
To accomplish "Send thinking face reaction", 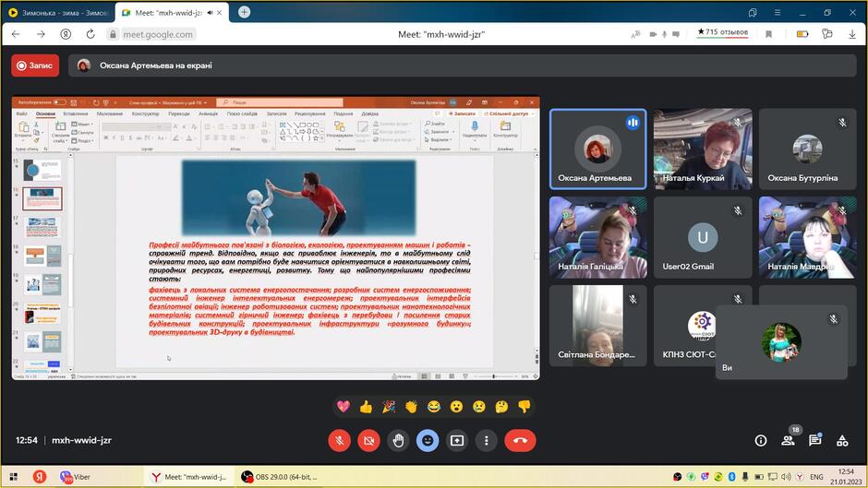I will [x=501, y=407].
